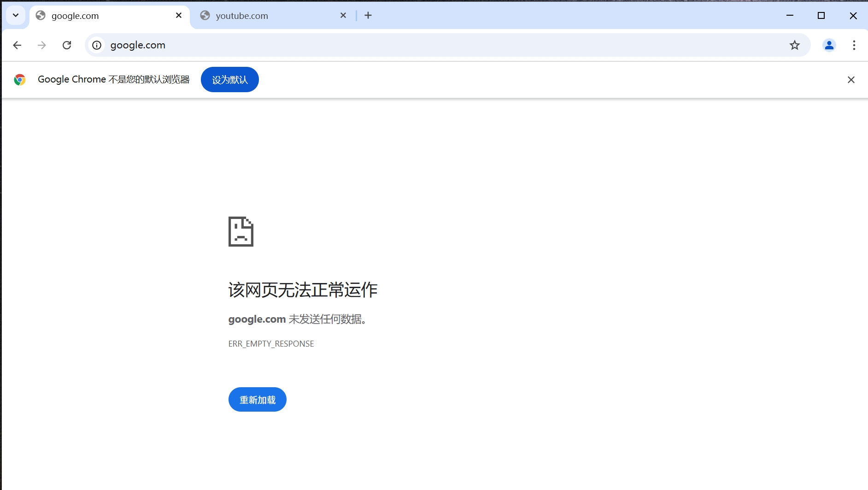This screenshot has height=490, width=868.
Task: Open the Chrome profile avatar
Action: click(829, 45)
